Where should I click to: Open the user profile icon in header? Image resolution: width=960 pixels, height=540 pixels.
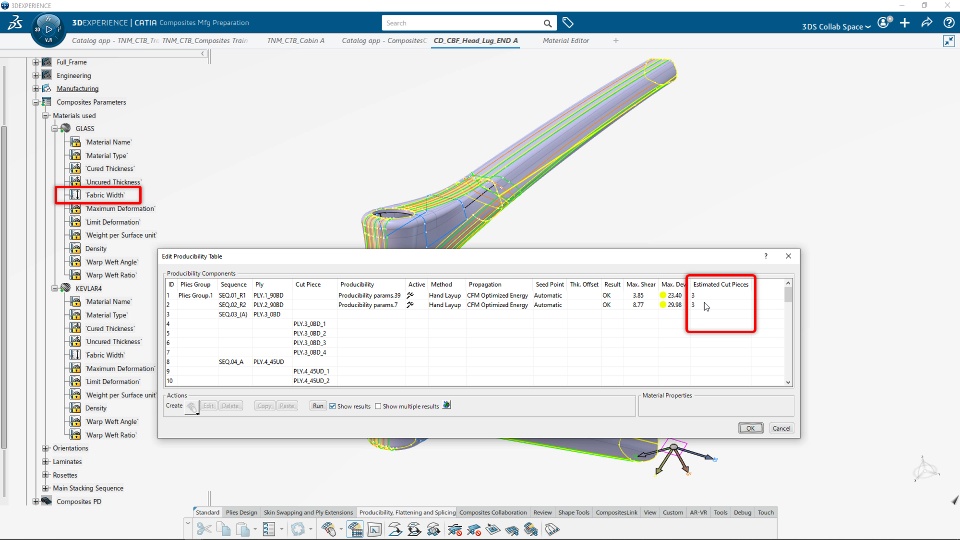click(883, 23)
